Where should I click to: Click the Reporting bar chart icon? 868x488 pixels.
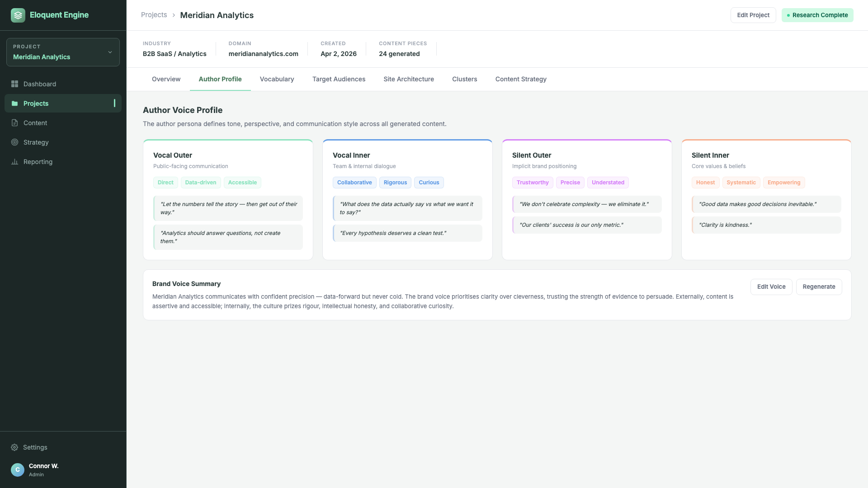point(15,162)
